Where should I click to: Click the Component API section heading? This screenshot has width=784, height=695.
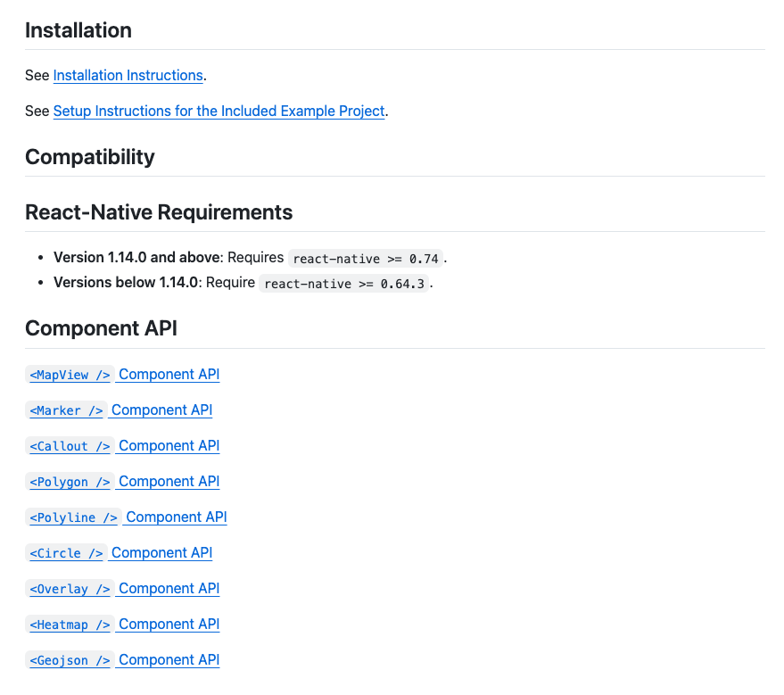[101, 328]
